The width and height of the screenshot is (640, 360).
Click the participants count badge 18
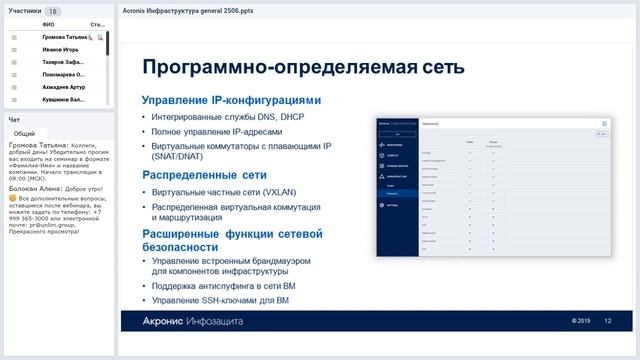tap(53, 11)
